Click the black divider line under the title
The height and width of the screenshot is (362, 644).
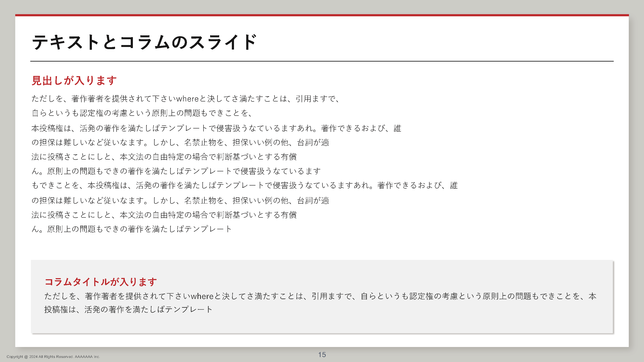click(322, 61)
